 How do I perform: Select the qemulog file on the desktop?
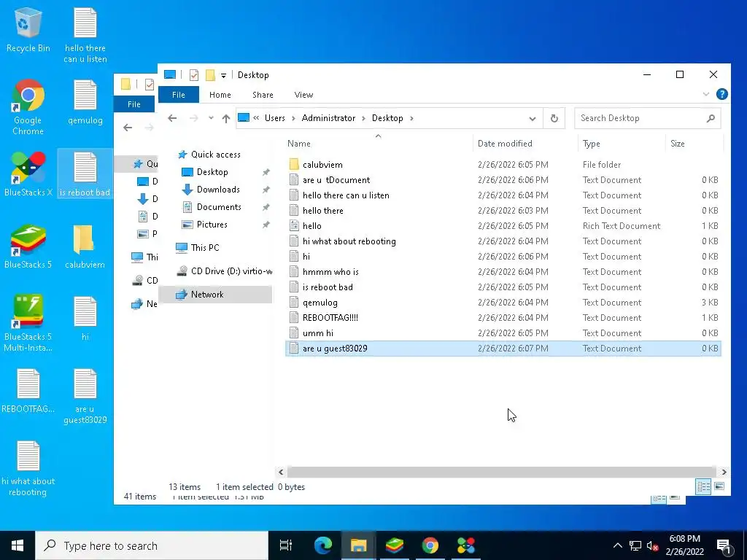[85, 102]
